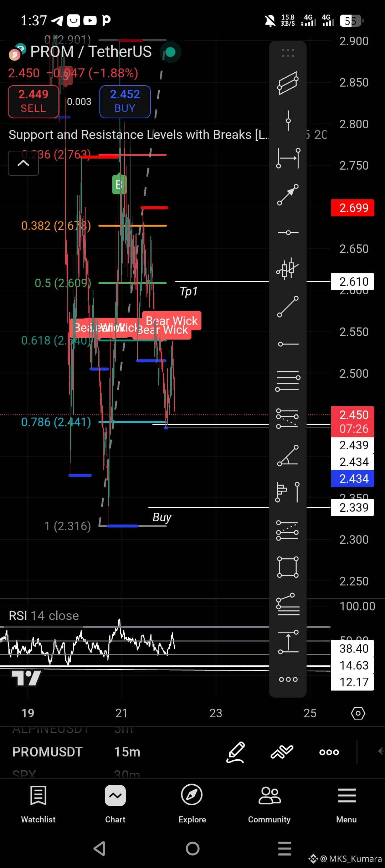Image resolution: width=385 pixels, height=868 pixels.
Task: Select the Buy text annotation
Action: click(x=162, y=517)
